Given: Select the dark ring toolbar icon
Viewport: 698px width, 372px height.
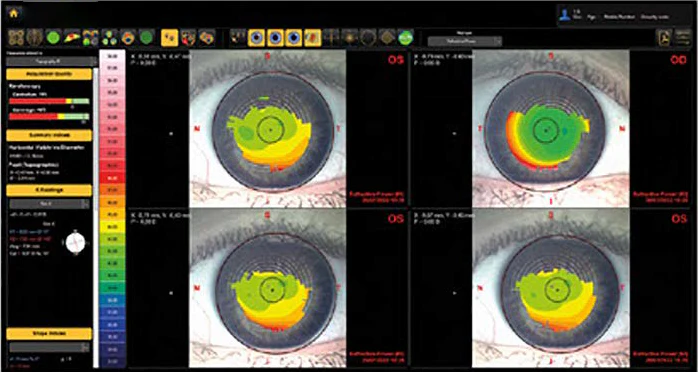Looking at the screenshot, I should click(x=368, y=38).
